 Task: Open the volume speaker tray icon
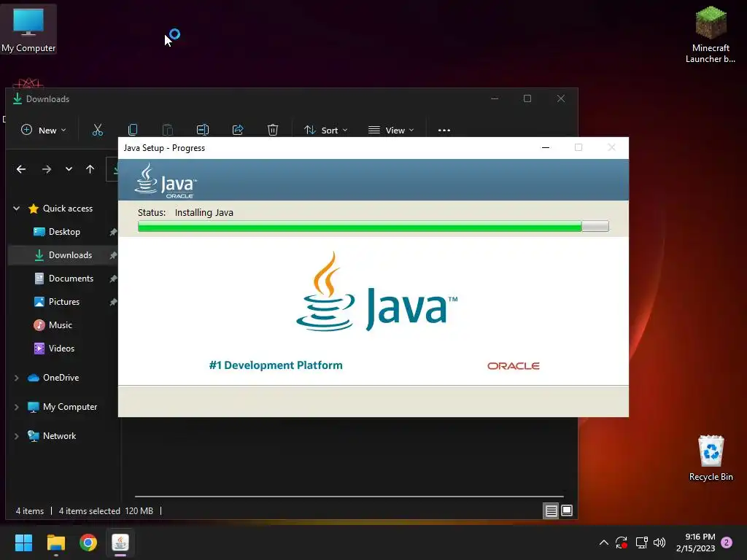(659, 542)
